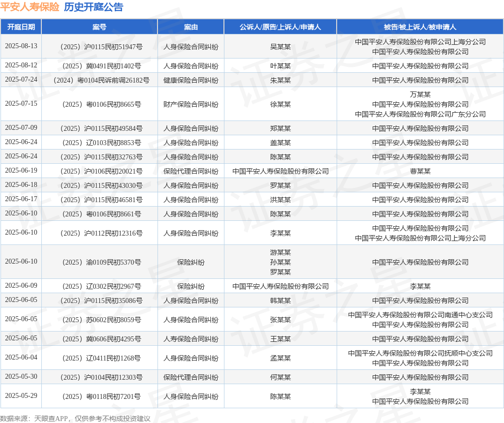
Task: Click date cell 2025-07-24
Action: (x=21, y=79)
